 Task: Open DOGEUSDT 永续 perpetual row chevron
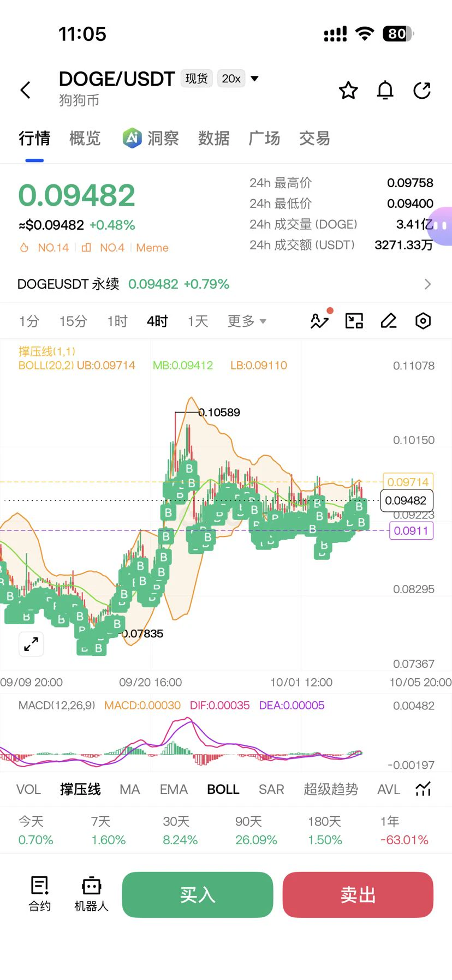[x=427, y=284]
